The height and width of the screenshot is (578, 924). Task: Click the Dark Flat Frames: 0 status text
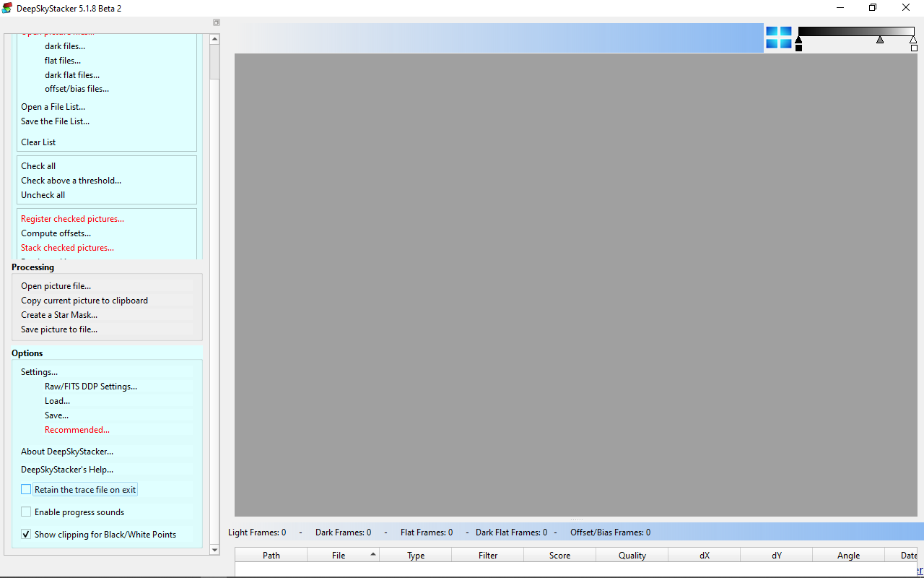coord(512,532)
